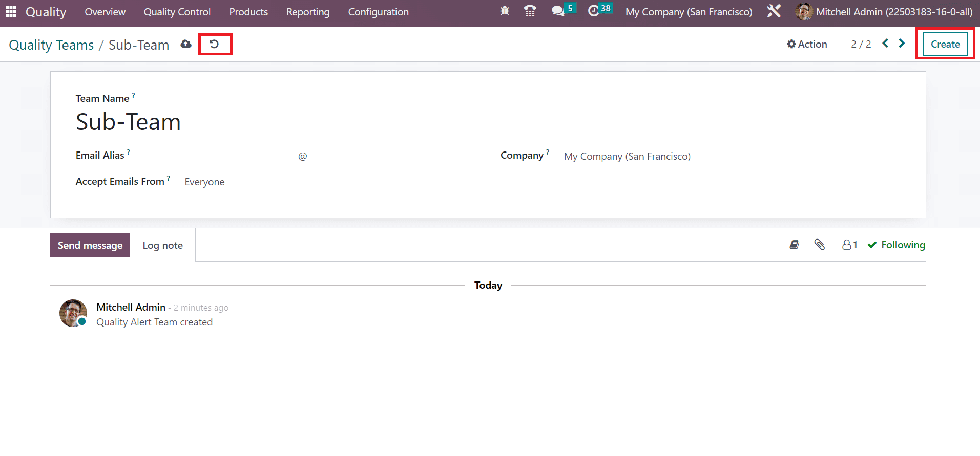
Task: Click Mitchell Admin name in chatter message
Action: [131, 307]
